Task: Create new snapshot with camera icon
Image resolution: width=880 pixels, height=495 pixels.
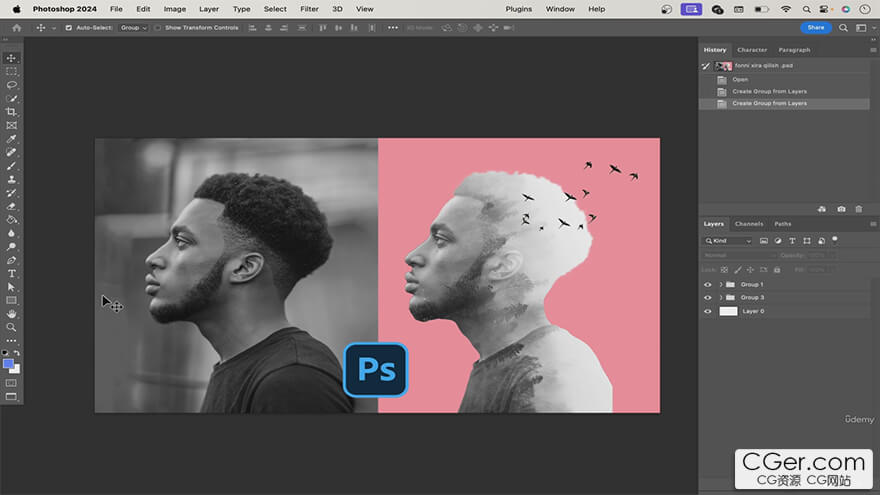Action: [x=841, y=209]
